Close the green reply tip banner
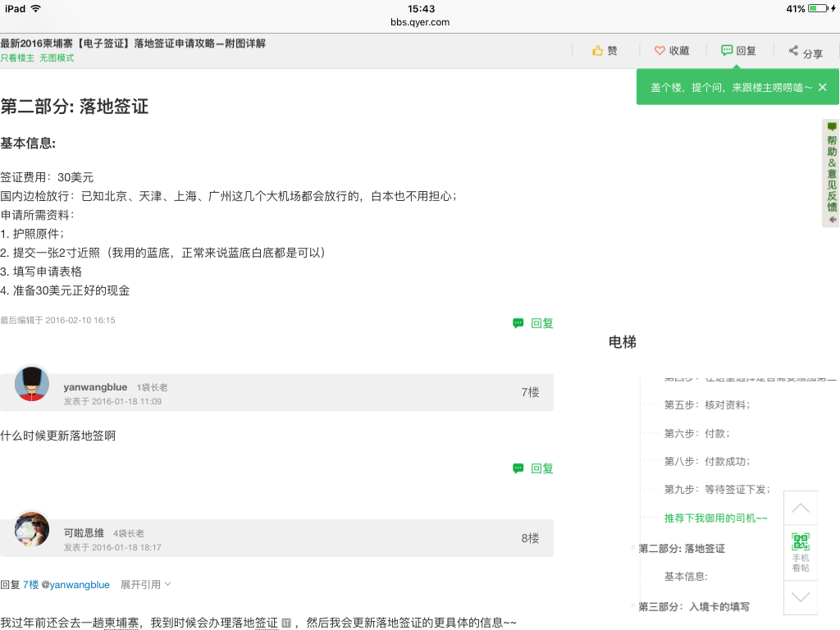Image resolution: width=840 pixels, height=630 pixels. (x=823, y=87)
